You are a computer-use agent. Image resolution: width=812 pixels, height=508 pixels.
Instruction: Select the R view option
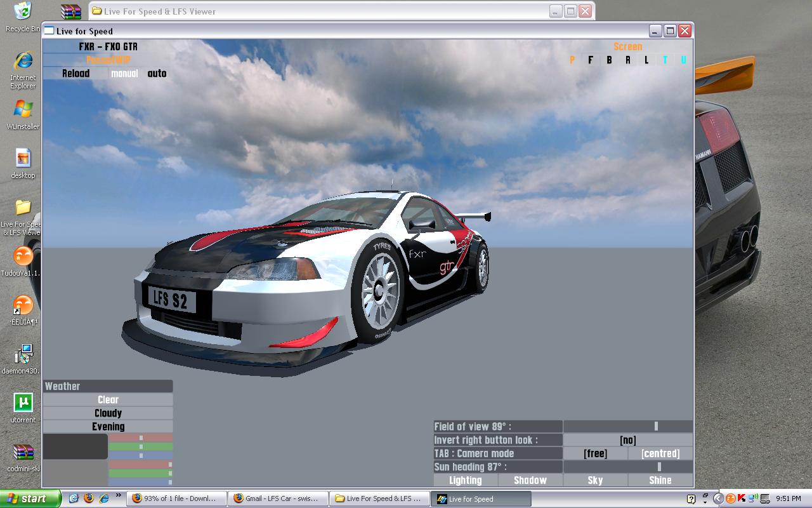click(x=628, y=60)
